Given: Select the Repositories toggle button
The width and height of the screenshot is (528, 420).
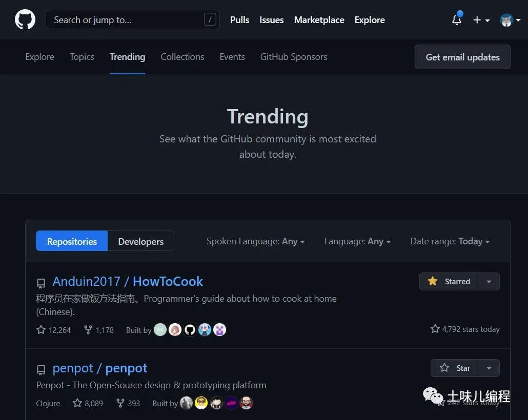Looking at the screenshot, I should pyautogui.click(x=72, y=241).
